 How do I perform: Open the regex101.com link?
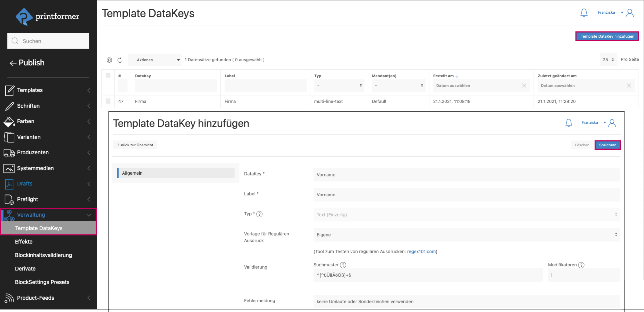point(421,252)
